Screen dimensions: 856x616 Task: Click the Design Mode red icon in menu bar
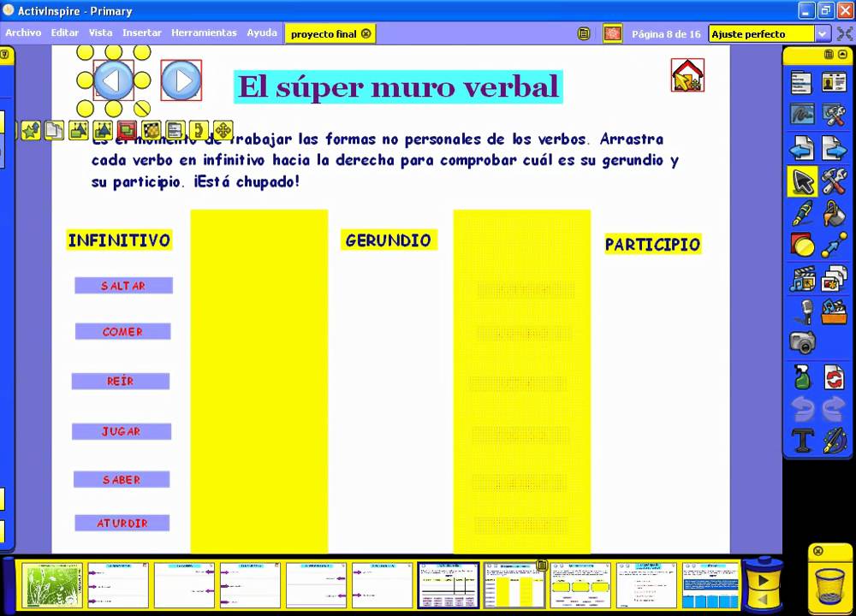click(613, 34)
